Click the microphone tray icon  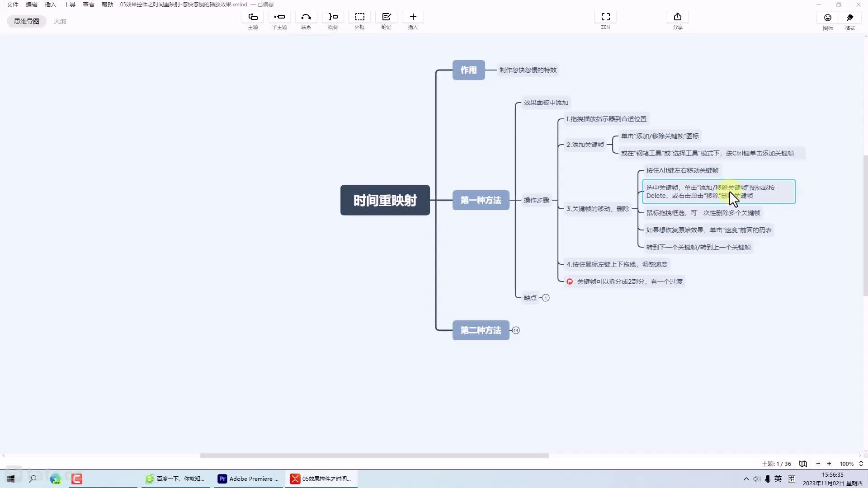768,479
